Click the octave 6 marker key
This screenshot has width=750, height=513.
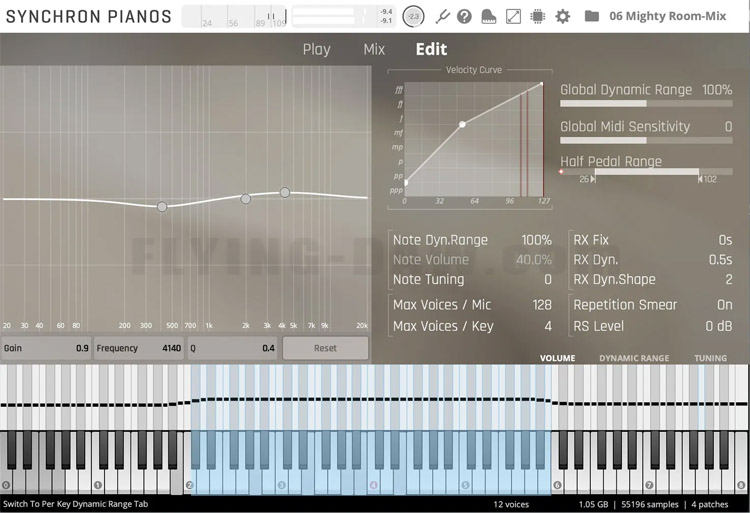(x=557, y=485)
